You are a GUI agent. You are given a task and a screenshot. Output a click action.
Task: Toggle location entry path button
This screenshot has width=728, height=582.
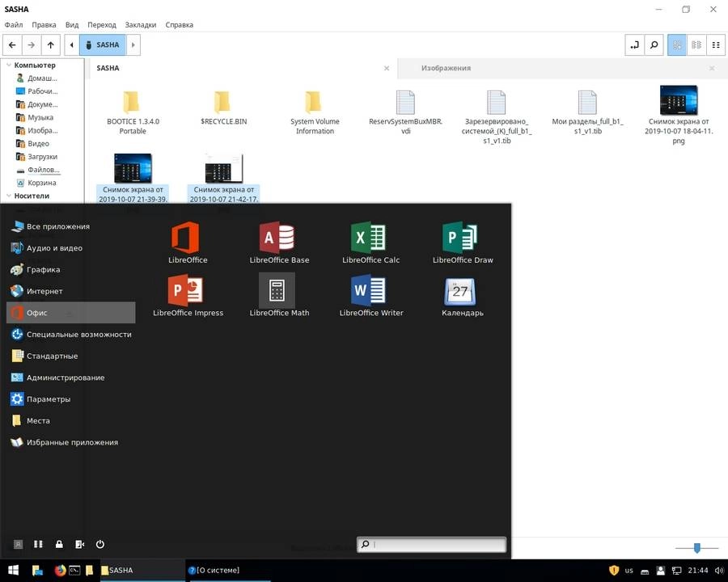(634, 45)
